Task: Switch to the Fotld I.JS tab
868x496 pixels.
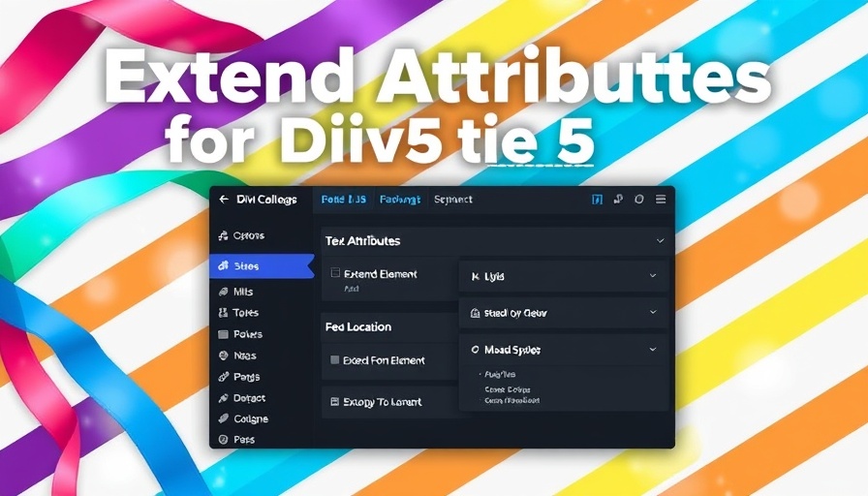Action: pos(343,200)
